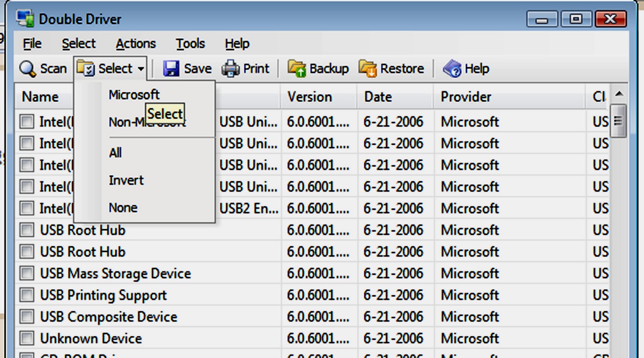Click the Restore folder icon
The width and height of the screenshot is (644, 358).
tap(367, 68)
